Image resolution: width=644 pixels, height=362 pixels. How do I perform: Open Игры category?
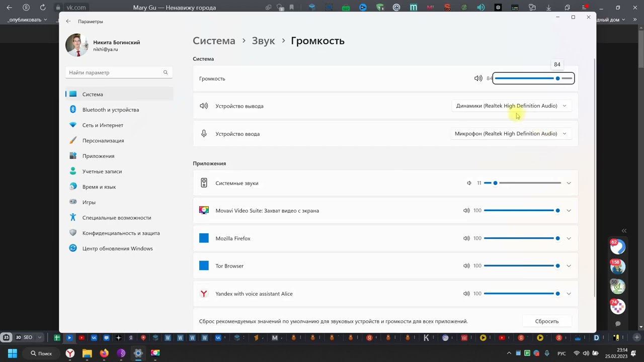click(119, 202)
